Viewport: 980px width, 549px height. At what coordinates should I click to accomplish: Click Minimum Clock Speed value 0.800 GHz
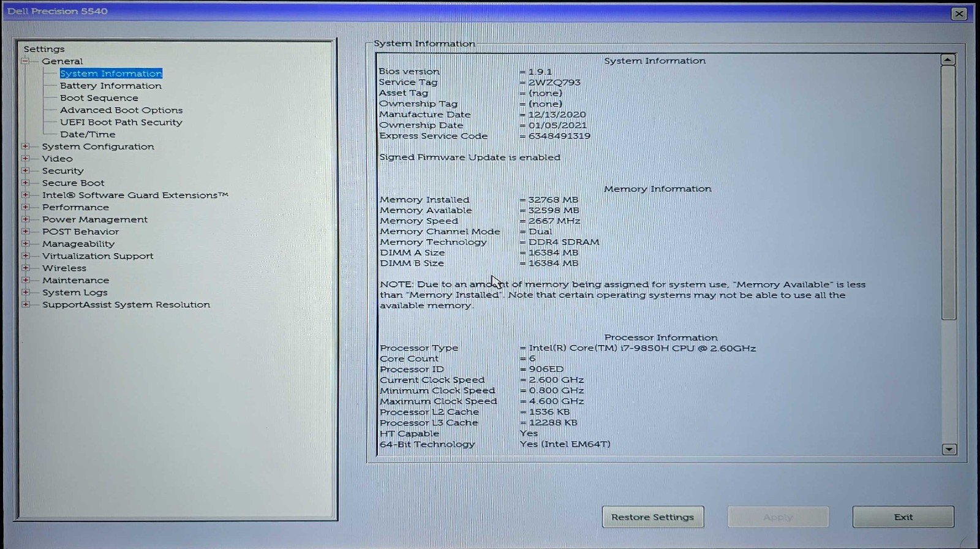tap(556, 391)
